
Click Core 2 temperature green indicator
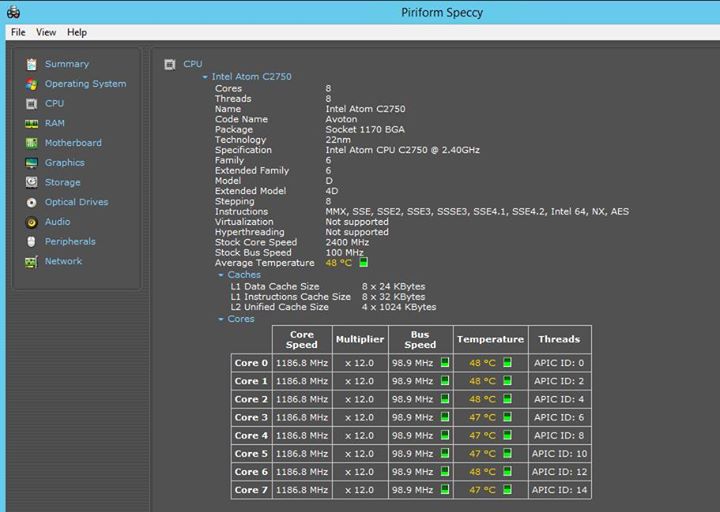pyautogui.click(x=507, y=399)
